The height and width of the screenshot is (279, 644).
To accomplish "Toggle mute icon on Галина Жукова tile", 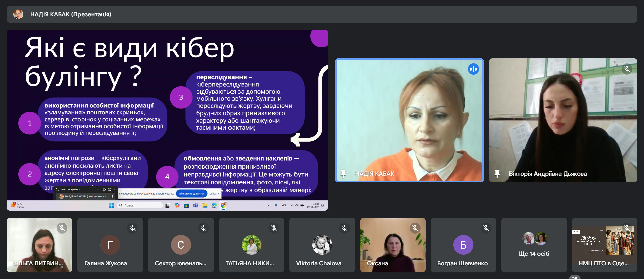I will point(132,228).
